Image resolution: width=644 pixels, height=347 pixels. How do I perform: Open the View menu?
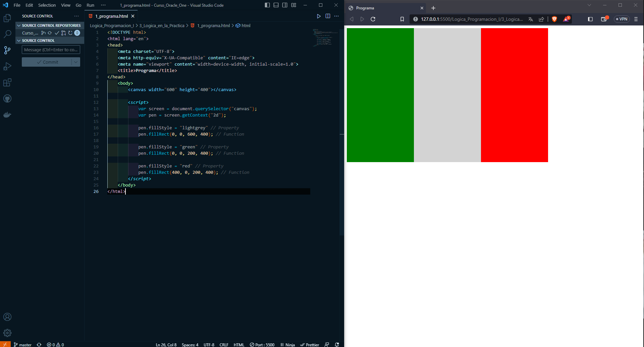(x=66, y=5)
